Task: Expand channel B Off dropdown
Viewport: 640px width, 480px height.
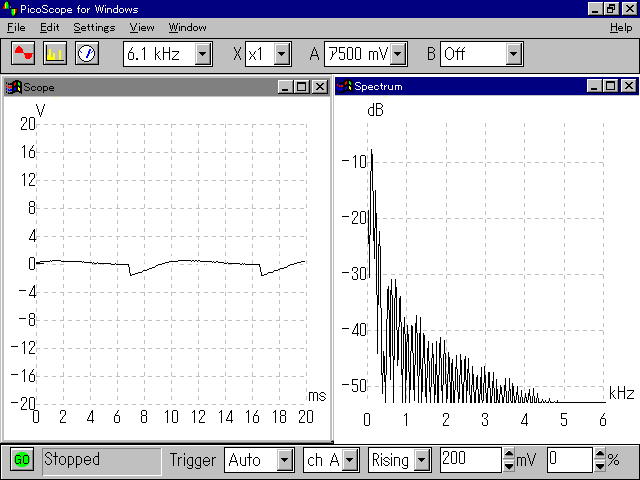Action: (513, 54)
